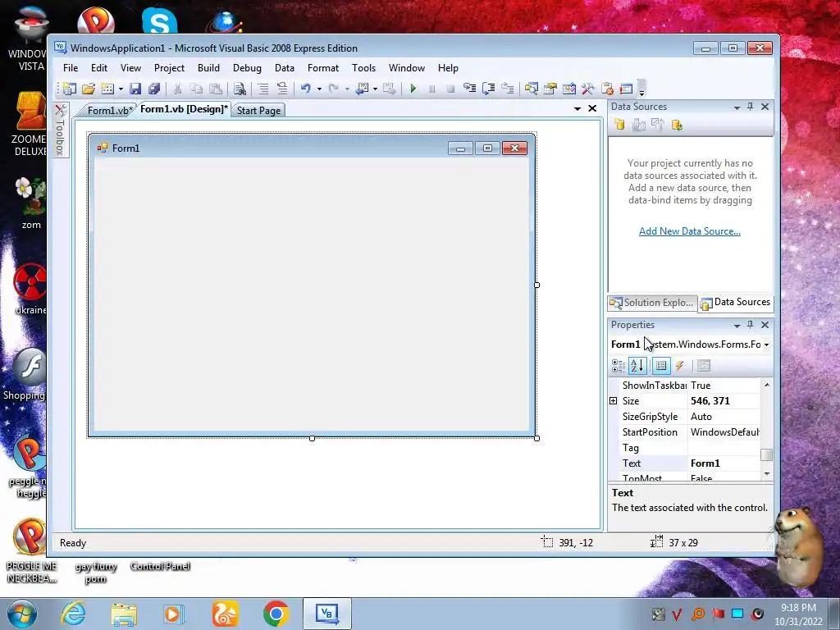This screenshot has width=840, height=630.
Task: Click Add New Data Source icon in Data Sources toolbar
Action: click(x=620, y=126)
